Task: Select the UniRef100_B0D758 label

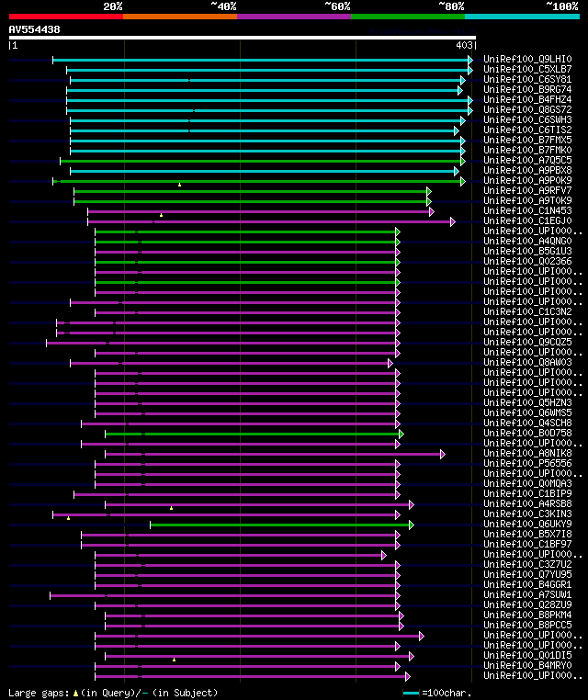Action: [x=527, y=433]
